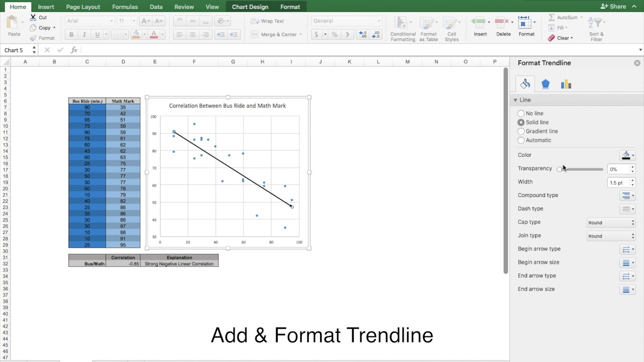Image resolution: width=644 pixels, height=362 pixels.
Task: Open Effects pentagon tab in Format Trendline
Action: 545,84
